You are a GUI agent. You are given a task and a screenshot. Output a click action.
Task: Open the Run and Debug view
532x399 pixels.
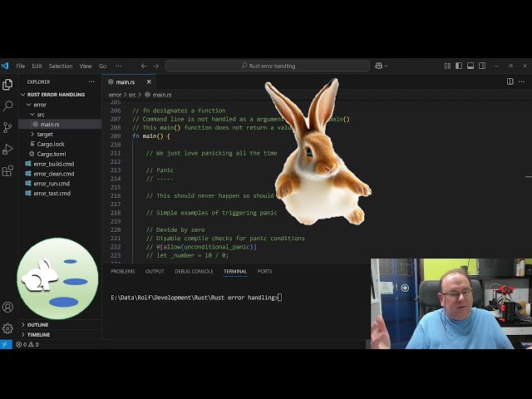click(7, 150)
